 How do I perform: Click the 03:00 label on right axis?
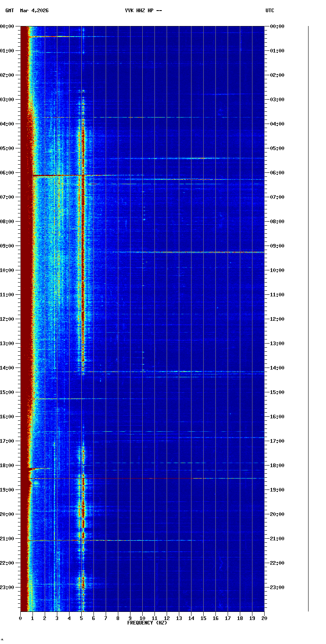click(277, 100)
